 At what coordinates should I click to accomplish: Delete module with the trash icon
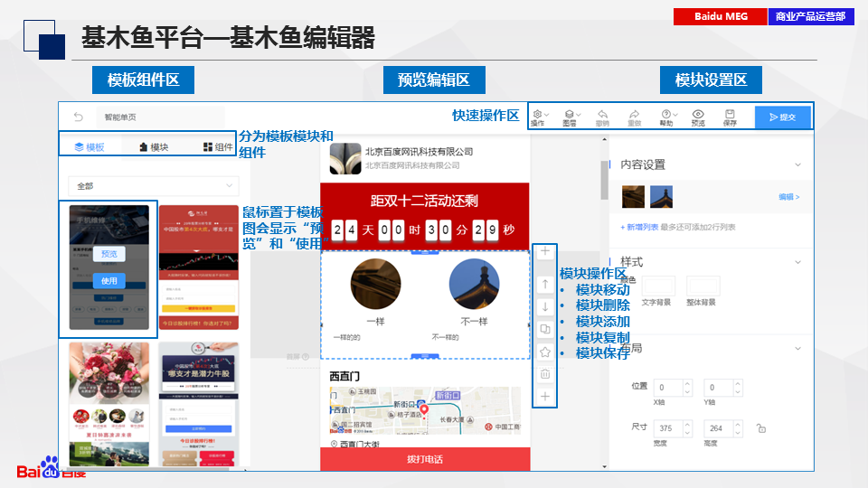point(545,374)
